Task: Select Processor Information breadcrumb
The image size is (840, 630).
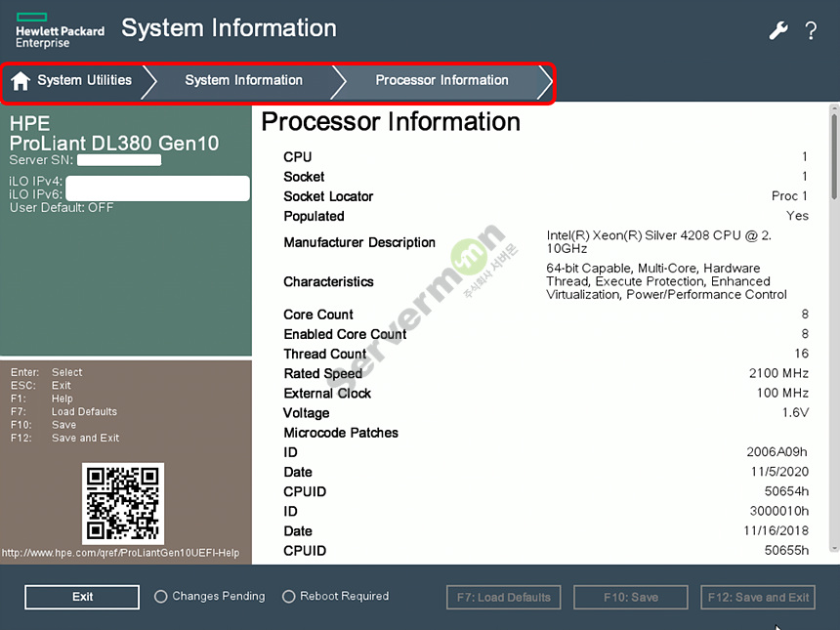Action: (x=441, y=80)
